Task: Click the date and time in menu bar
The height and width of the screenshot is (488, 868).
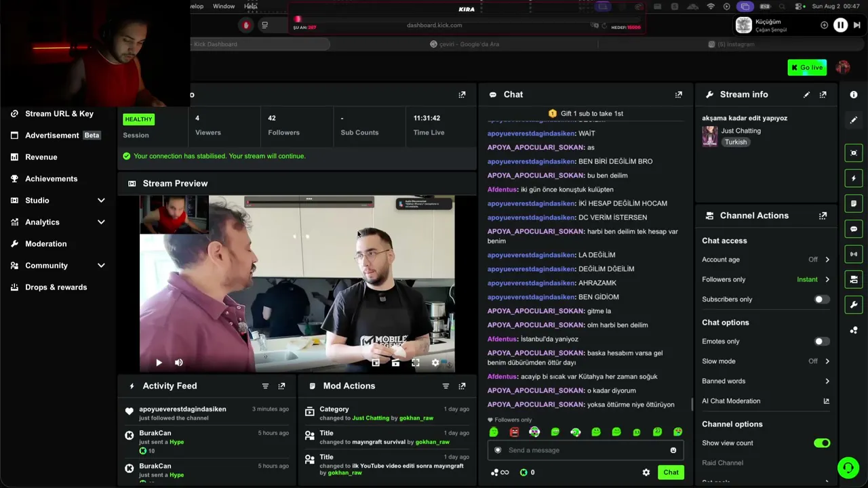Action: [836, 7]
